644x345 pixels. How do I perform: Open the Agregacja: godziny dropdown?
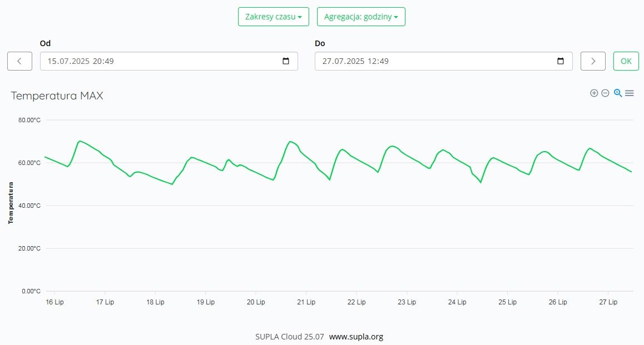point(361,17)
